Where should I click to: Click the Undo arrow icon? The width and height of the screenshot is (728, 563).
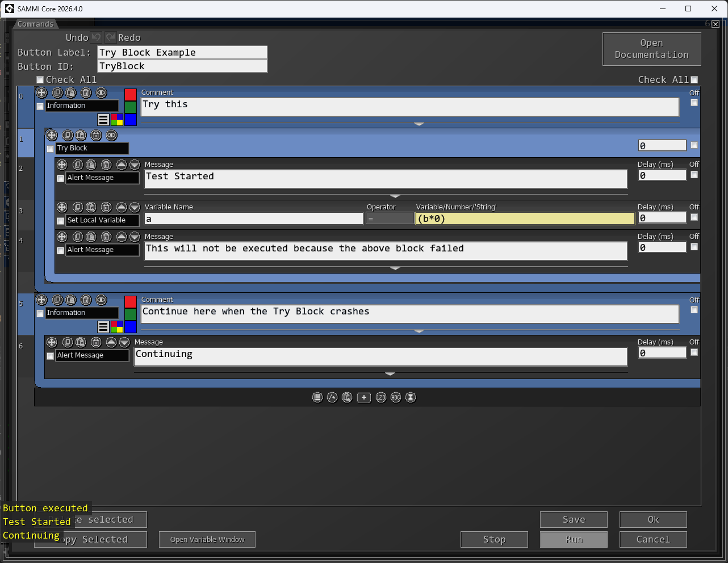[97, 37]
